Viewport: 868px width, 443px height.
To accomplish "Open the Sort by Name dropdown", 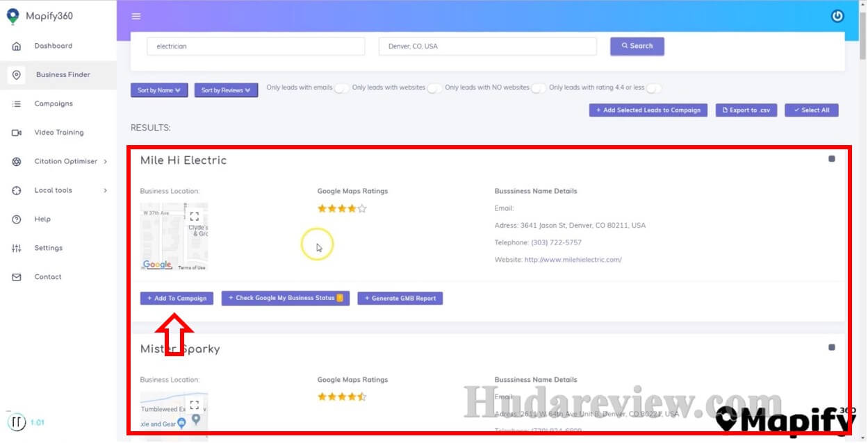I will click(x=159, y=90).
